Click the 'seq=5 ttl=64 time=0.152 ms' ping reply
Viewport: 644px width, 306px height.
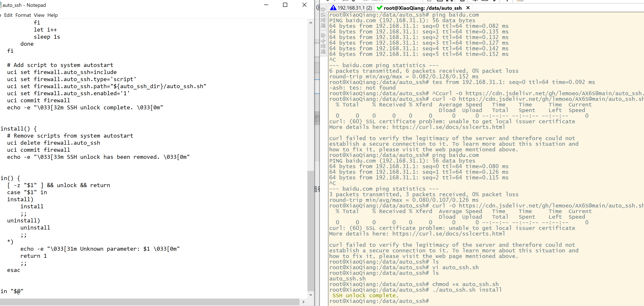click(465, 54)
